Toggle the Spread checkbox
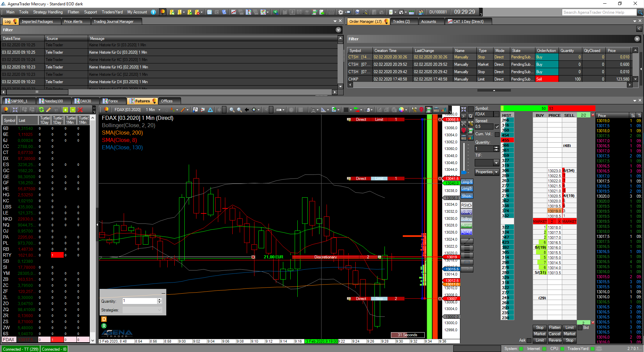Screen dimensions: 644x352 pyautogui.click(x=497, y=127)
